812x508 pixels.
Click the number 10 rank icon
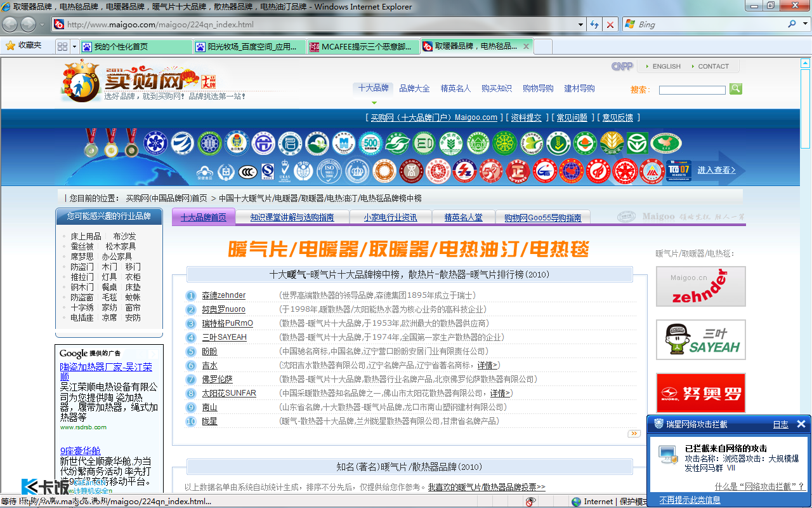(191, 422)
